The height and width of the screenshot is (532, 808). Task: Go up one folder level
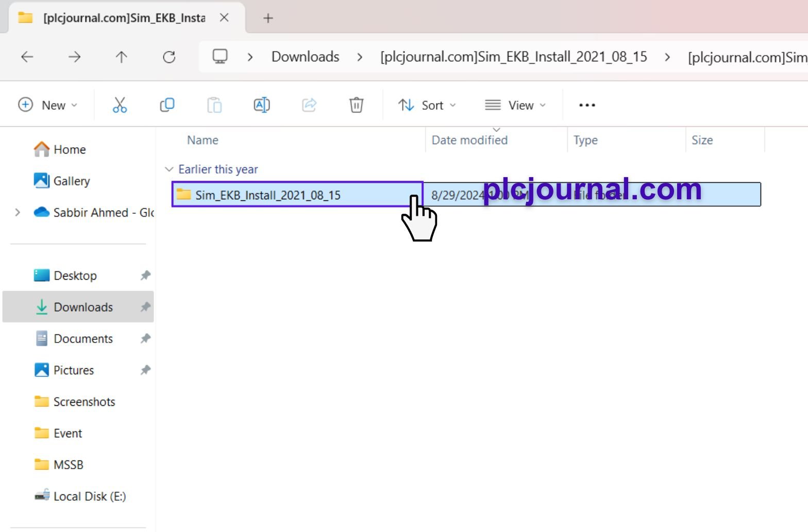122,57
